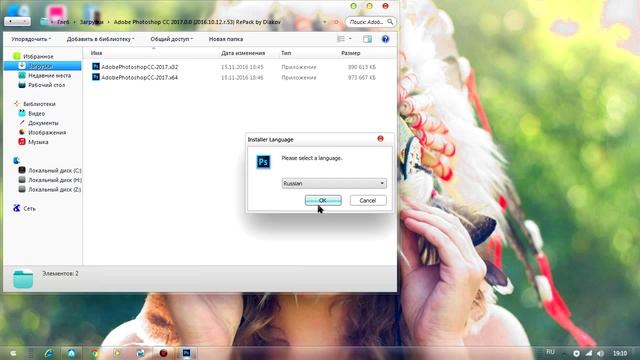Viewport: 640px width, 360px height.
Task: Sort by Тип column header
Action: coord(286,53)
